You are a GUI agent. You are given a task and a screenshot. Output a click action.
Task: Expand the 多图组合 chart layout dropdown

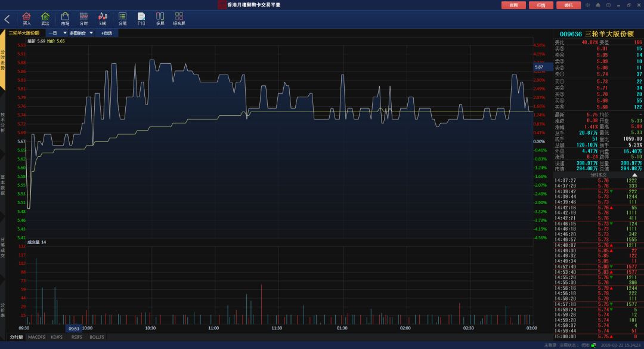(x=81, y=33)
